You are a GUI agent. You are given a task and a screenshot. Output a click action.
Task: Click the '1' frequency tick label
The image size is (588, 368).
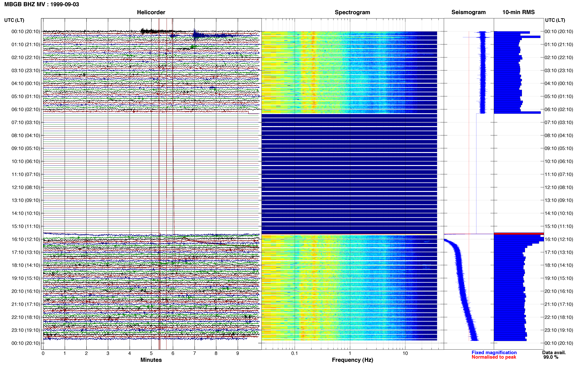(350, 353)
